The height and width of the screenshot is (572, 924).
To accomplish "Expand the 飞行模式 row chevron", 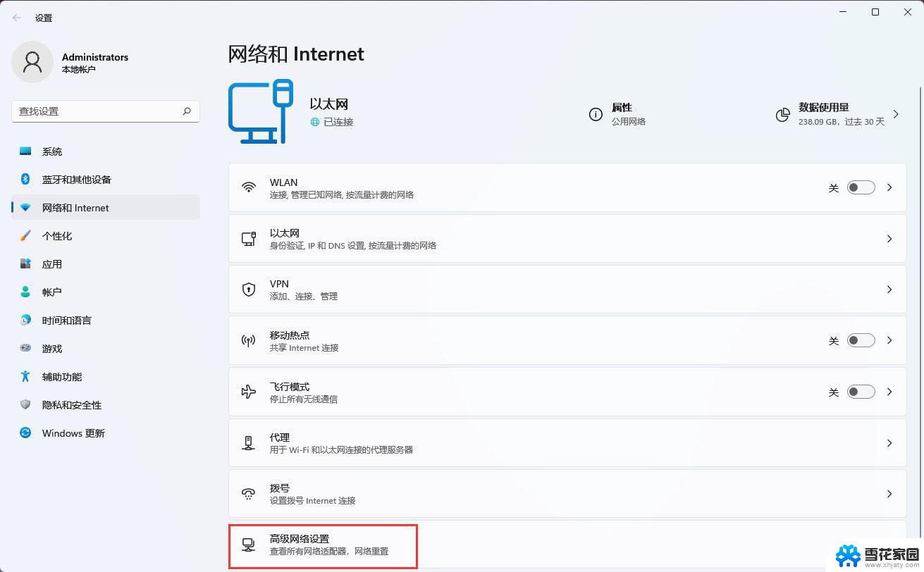I will (x=889, y=392).
